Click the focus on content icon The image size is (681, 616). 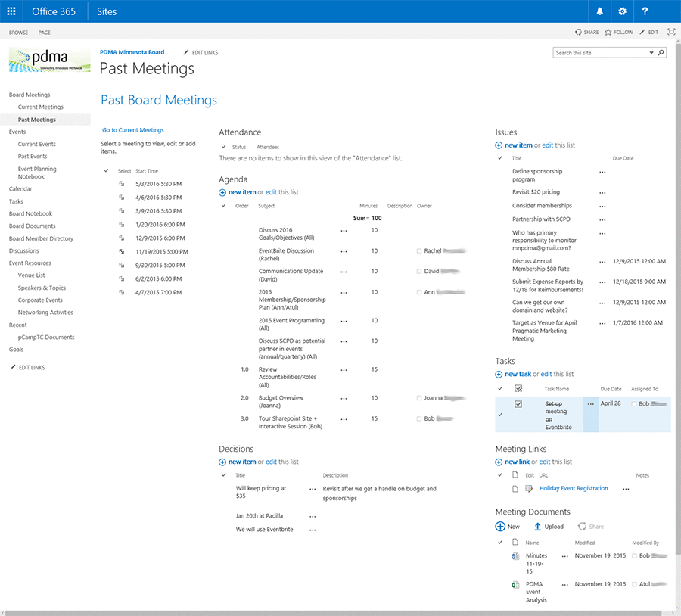(x=670, y=33)
